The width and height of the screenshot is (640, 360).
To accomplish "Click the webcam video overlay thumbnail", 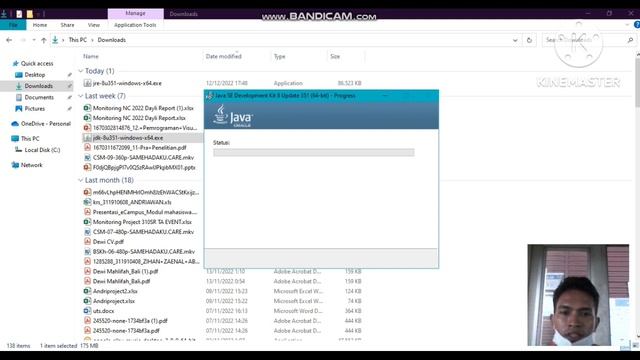I will tap(578, 295).
